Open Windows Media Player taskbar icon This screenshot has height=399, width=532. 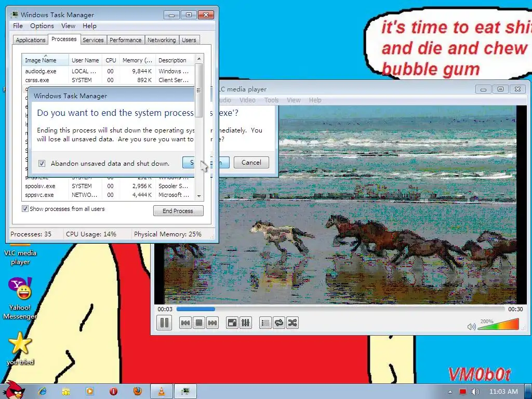tap(89, 391)
